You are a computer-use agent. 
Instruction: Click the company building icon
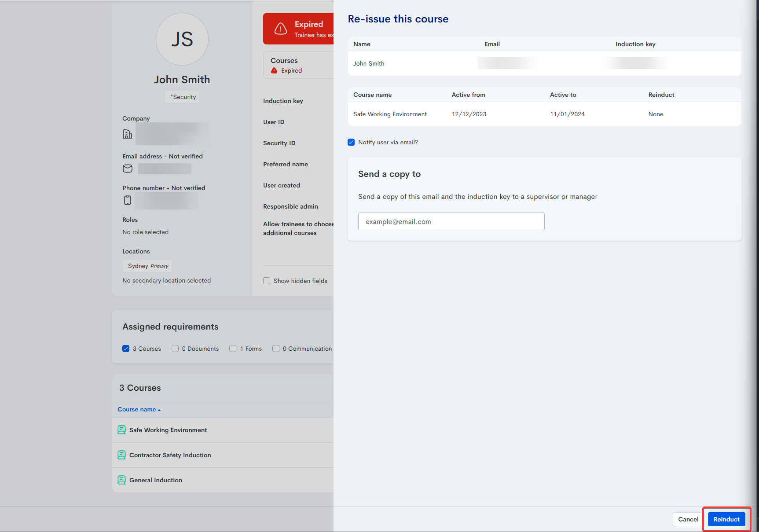coord(128,134)
